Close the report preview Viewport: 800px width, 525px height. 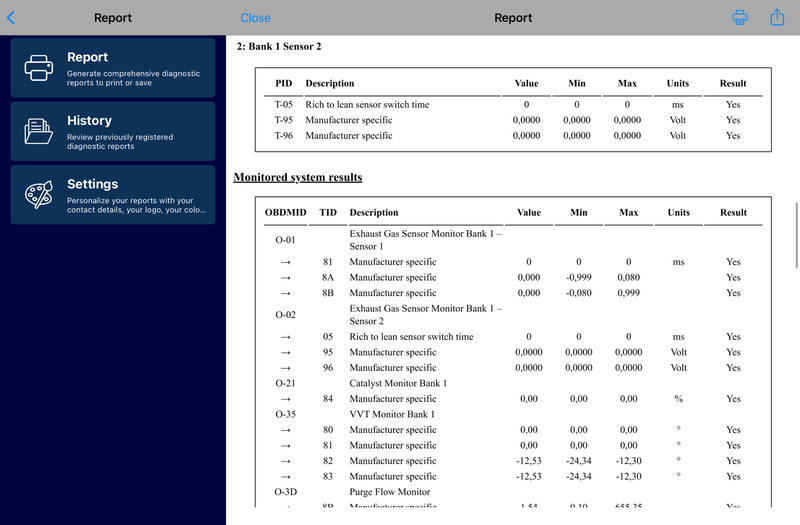[255, 17]
